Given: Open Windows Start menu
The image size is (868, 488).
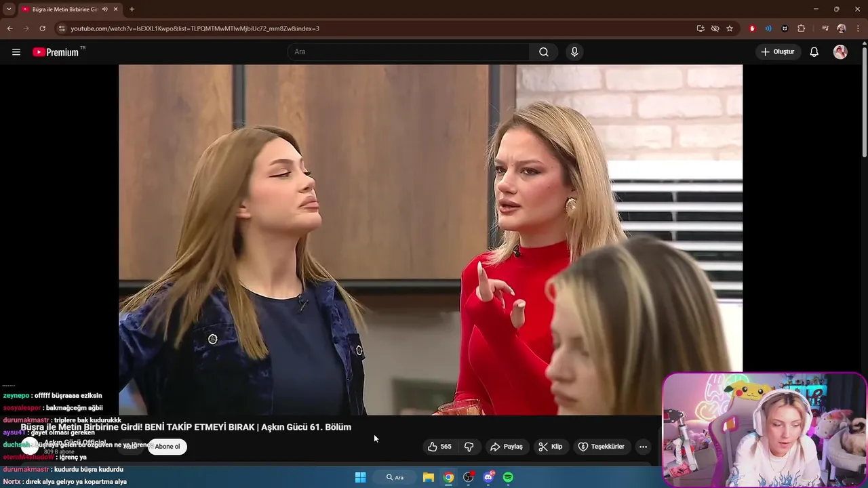Looking at the screenshot, I should pos(361,477).
